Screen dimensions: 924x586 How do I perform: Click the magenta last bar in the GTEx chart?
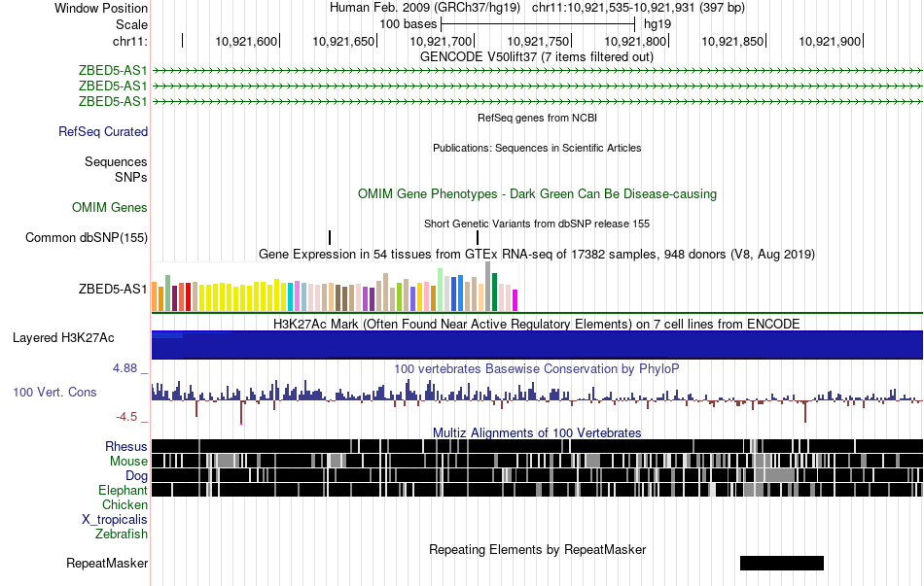515,300
